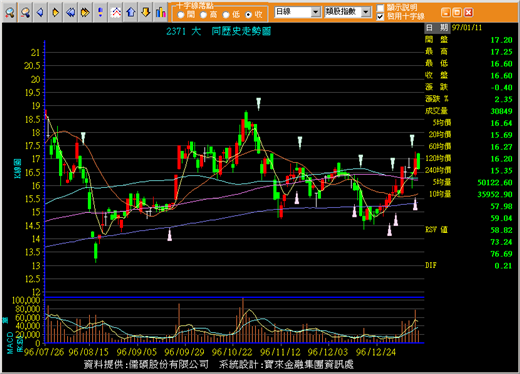Uncheck the 啟用十字線 checkbox
Image resolution: width=520 pixels, height=374 pixels.
[380, 17]
